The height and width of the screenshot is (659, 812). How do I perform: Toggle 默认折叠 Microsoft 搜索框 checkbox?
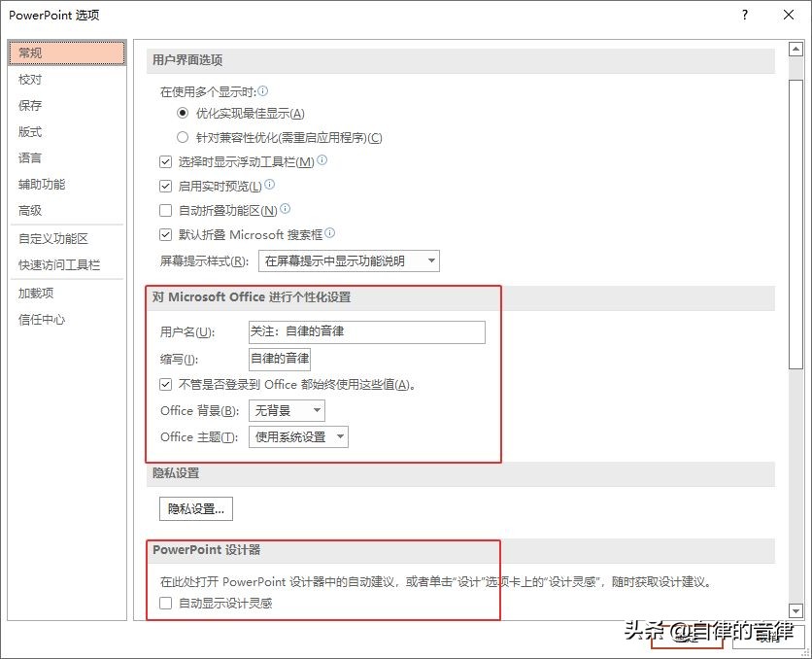pyautogui.click(x=165, y=234)
